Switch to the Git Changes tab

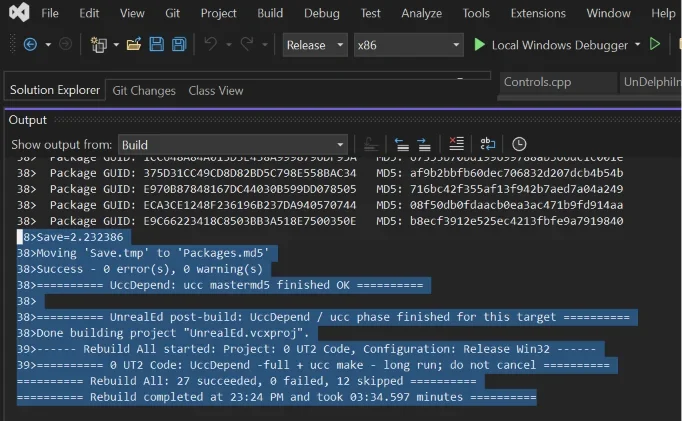tap(144, 90)
